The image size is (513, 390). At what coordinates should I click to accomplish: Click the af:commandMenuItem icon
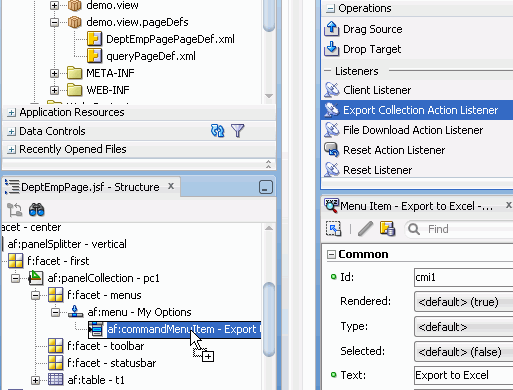(97, 329)
